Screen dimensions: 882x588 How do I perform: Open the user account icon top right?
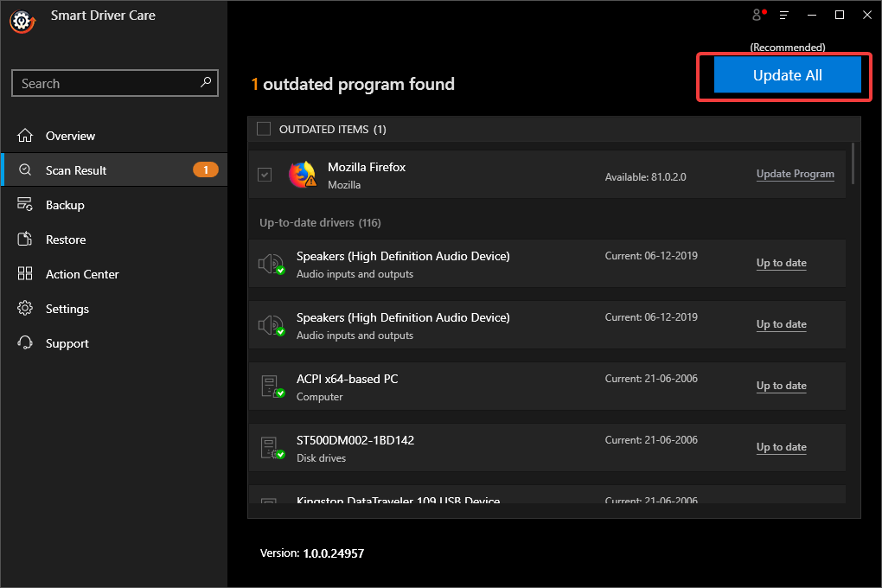point(756,15)
